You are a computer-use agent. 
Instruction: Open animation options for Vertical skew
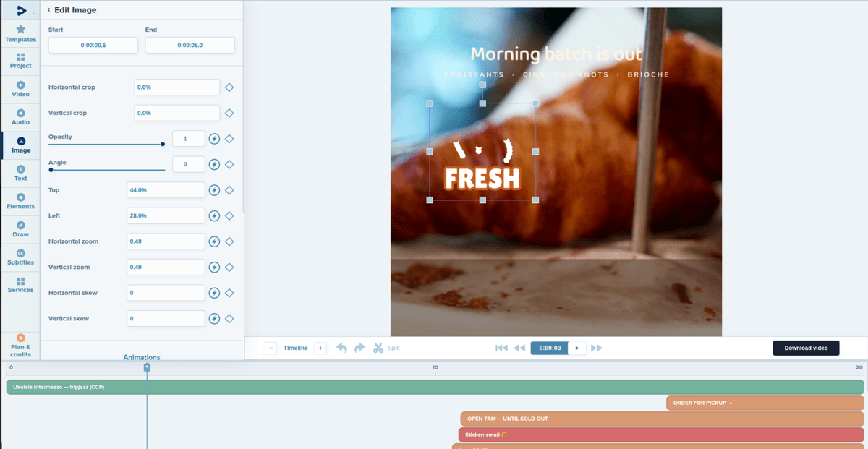214,318
